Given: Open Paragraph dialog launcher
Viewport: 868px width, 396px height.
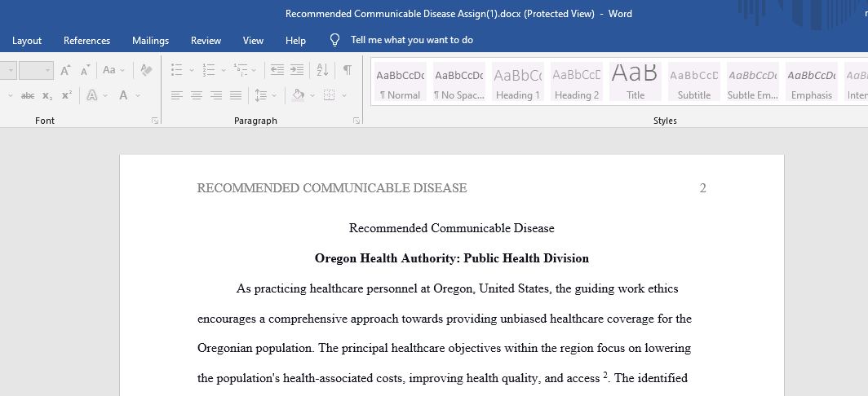Looking at the screenshot, I should pos(356,121).
